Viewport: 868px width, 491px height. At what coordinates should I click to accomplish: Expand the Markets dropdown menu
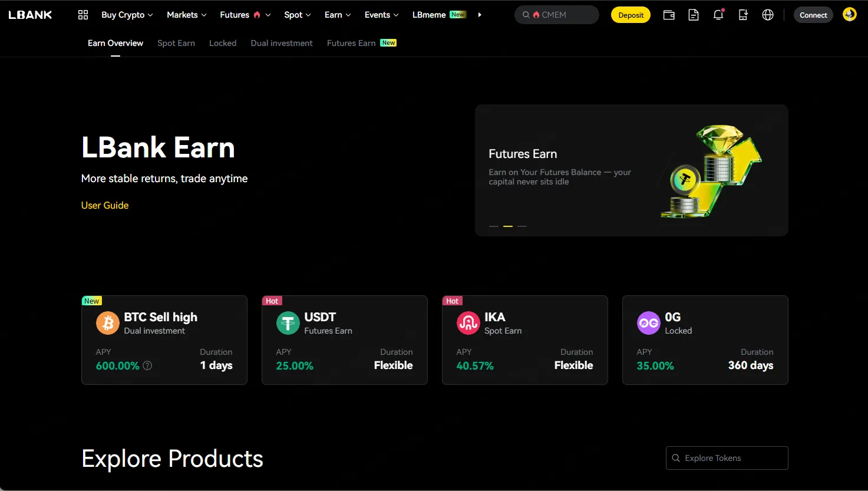point(186,15)
